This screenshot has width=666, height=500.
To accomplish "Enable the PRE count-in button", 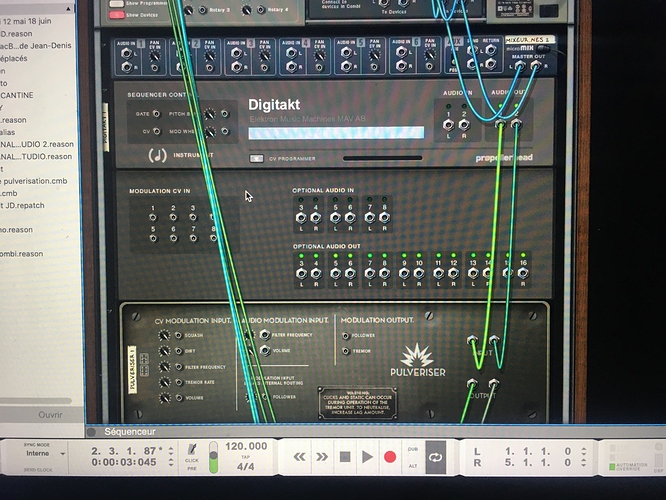I will 192,468.
